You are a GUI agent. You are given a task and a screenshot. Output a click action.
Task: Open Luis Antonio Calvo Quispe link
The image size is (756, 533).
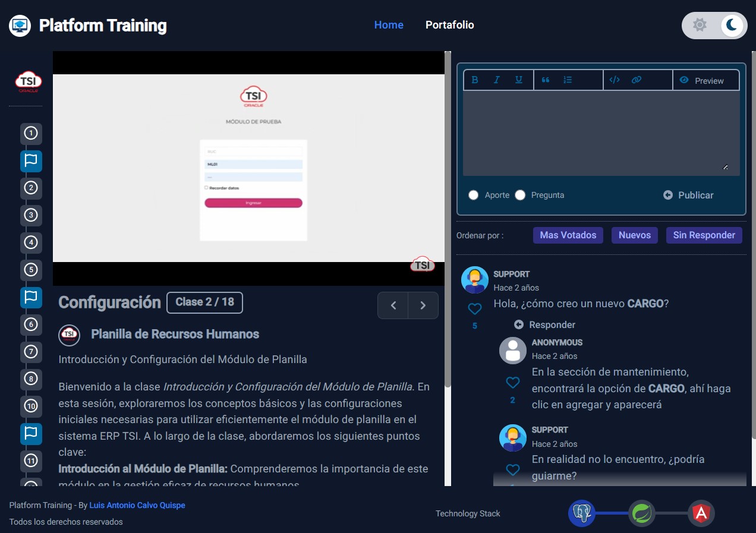click(137, 505)
